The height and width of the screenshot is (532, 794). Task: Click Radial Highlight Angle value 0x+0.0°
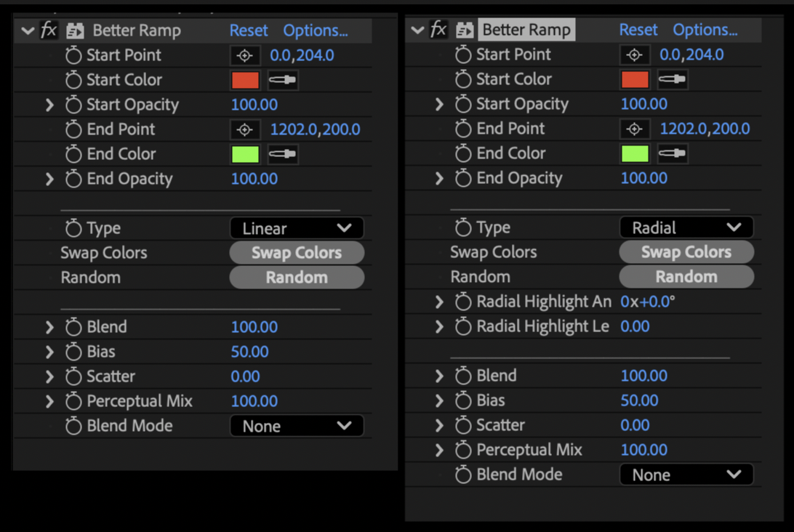coord(648,302)
